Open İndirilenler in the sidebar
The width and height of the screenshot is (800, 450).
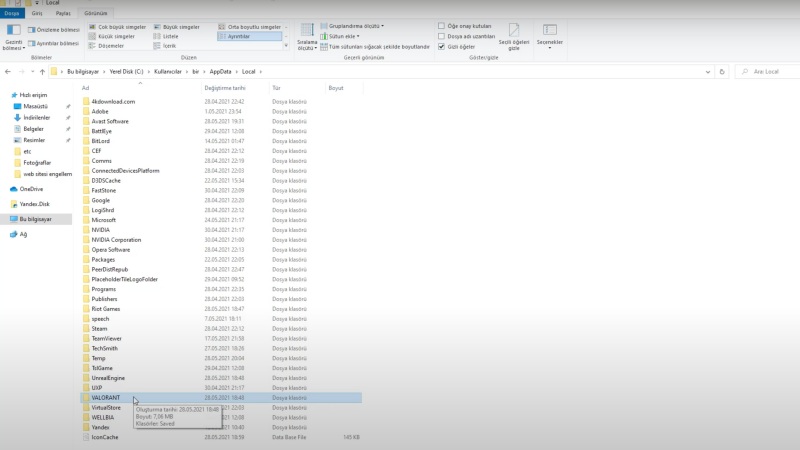(36, 117)
